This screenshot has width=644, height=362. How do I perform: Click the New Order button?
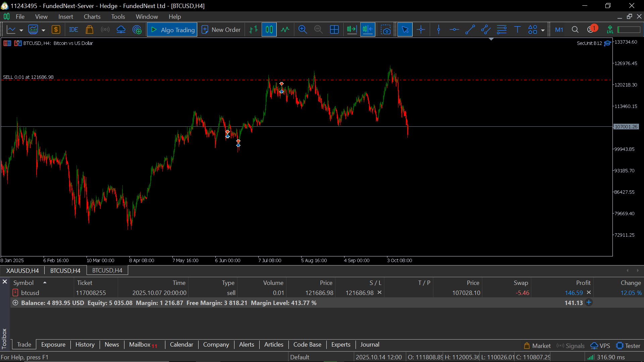point(221,30)
